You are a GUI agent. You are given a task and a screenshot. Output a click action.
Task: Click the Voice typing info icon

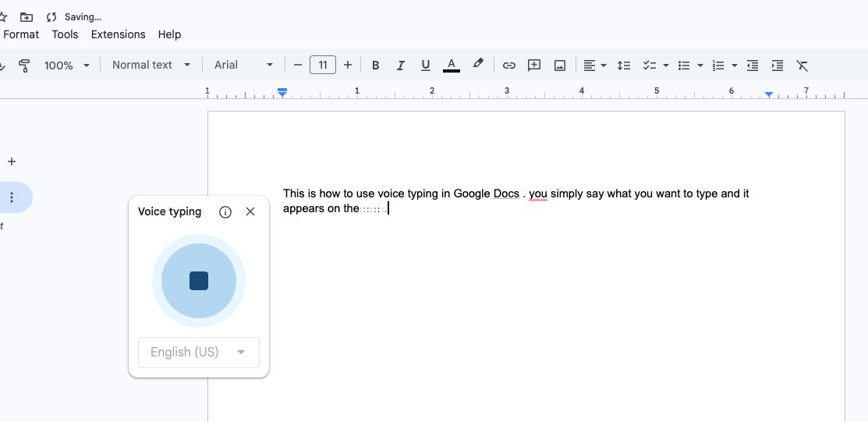point(225,211)
